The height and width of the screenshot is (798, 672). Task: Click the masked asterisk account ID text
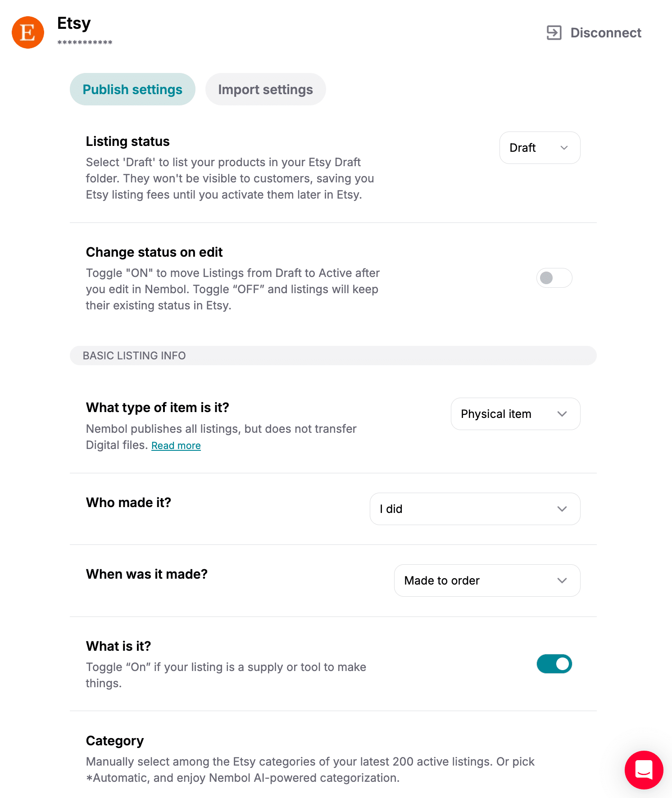click(85, 43)
